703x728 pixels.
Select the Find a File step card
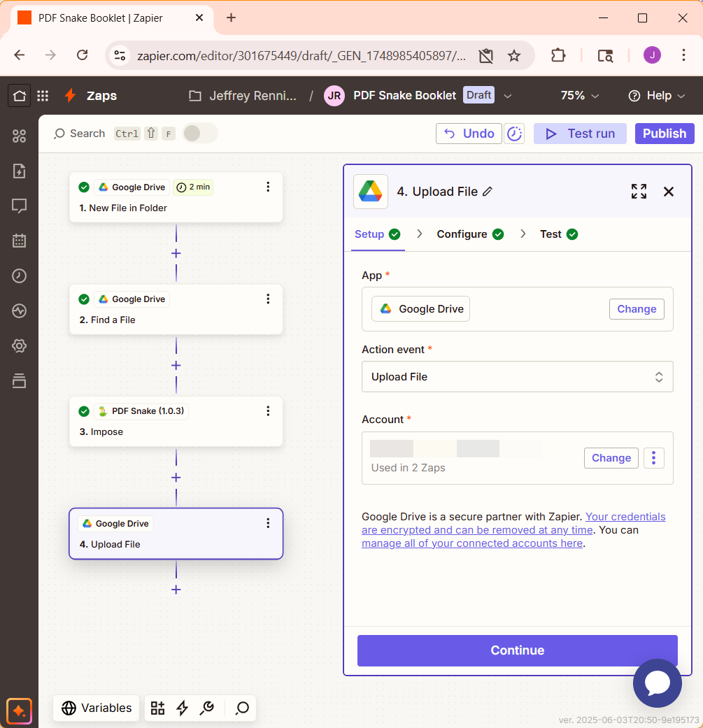(176, 309)
